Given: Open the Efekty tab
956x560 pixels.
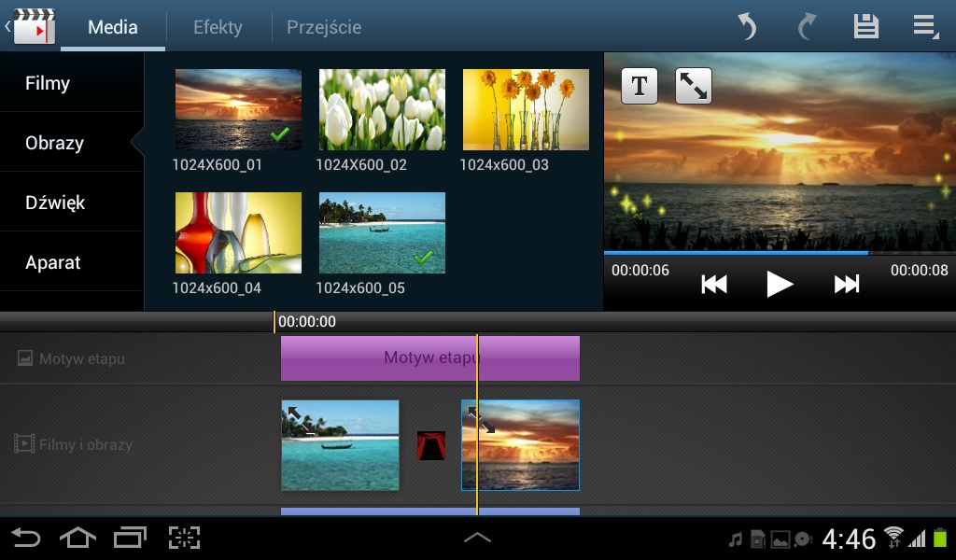Looking at the screenshot, I should pyautogui.click(x=218, y=27).
